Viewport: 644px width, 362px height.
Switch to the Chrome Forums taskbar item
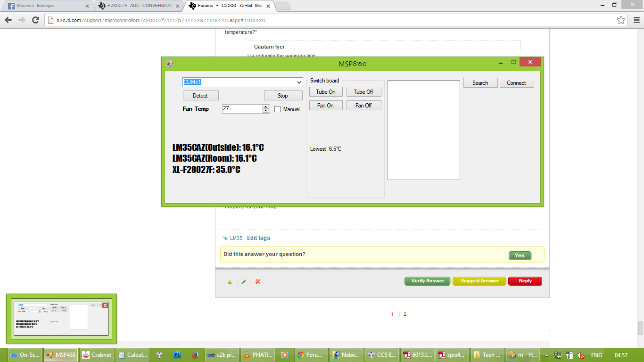[x=312, y=355]
